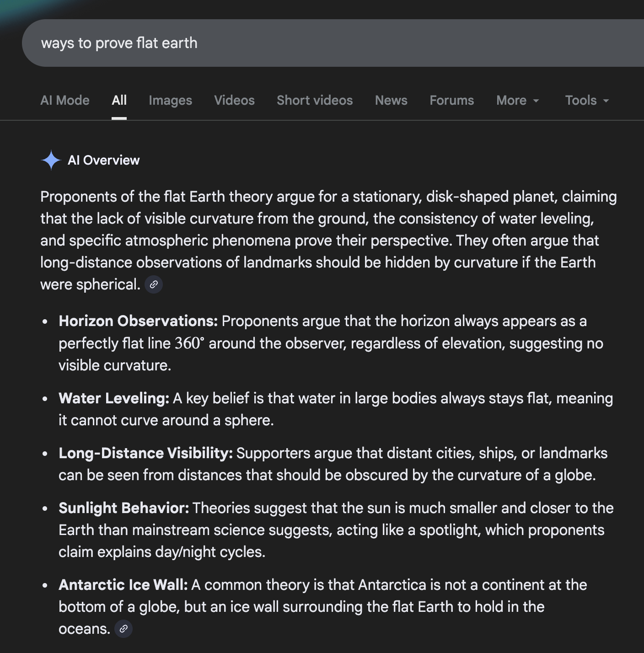Click the Horizon Observations bullet heading
The image size is (644, 653).
pos(138,321)
